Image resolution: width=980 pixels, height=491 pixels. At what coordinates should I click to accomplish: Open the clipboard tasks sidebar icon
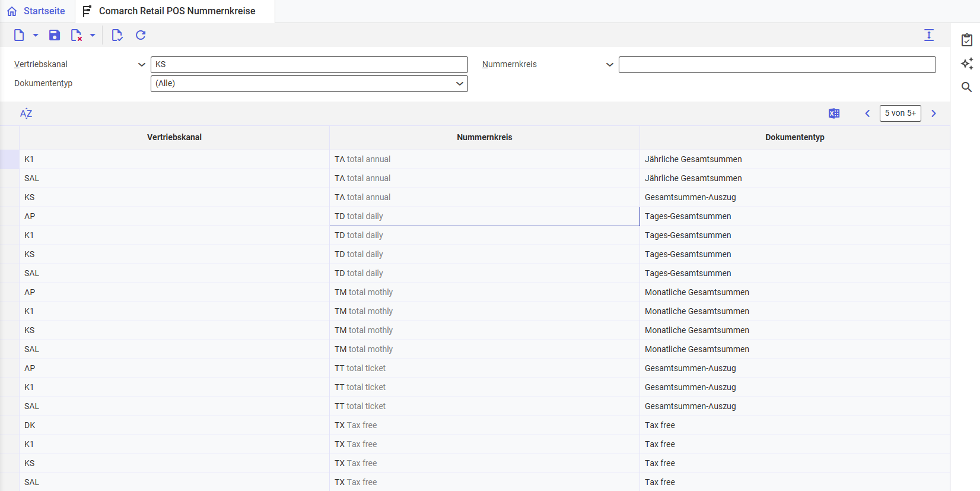(967, 40)
